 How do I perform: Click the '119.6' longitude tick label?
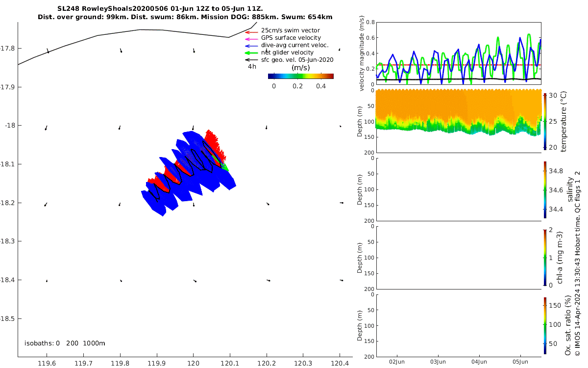(x=47, y=364)
